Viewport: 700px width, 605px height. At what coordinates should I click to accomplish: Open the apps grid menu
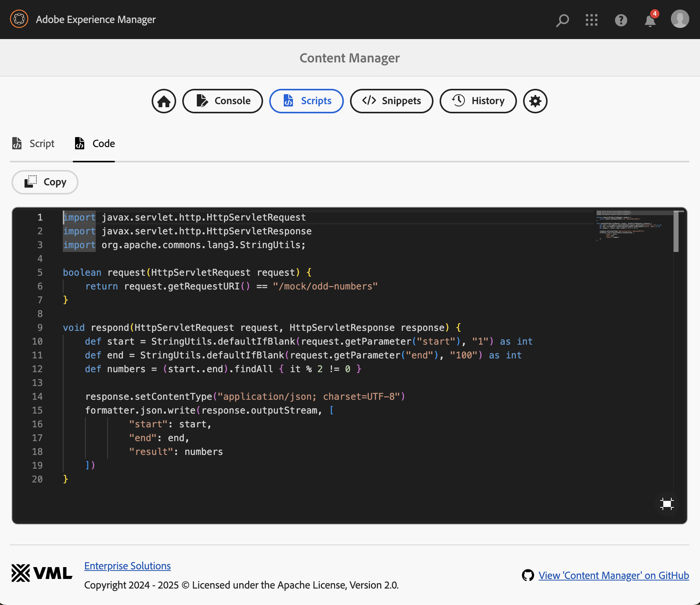pos(592,20)
